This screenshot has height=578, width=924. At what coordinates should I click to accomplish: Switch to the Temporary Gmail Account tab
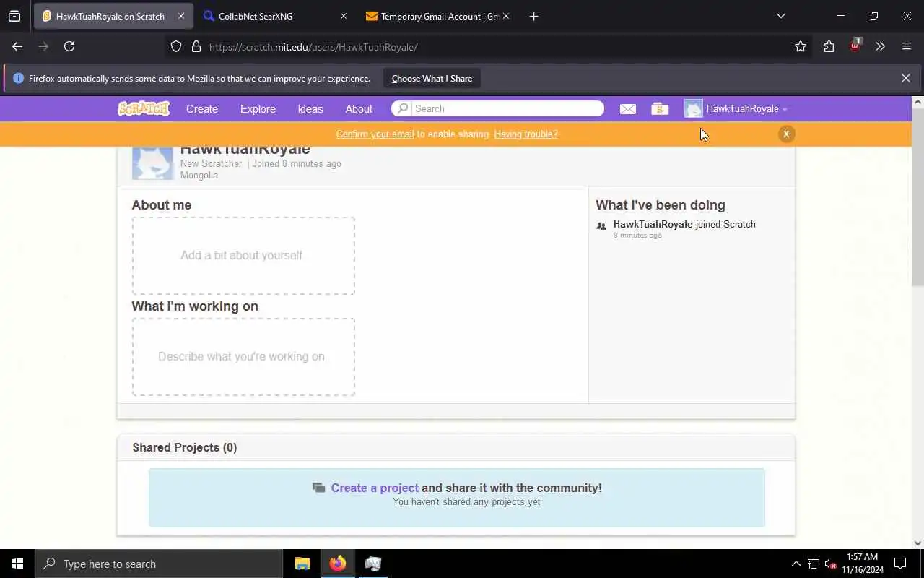(440, 16)
